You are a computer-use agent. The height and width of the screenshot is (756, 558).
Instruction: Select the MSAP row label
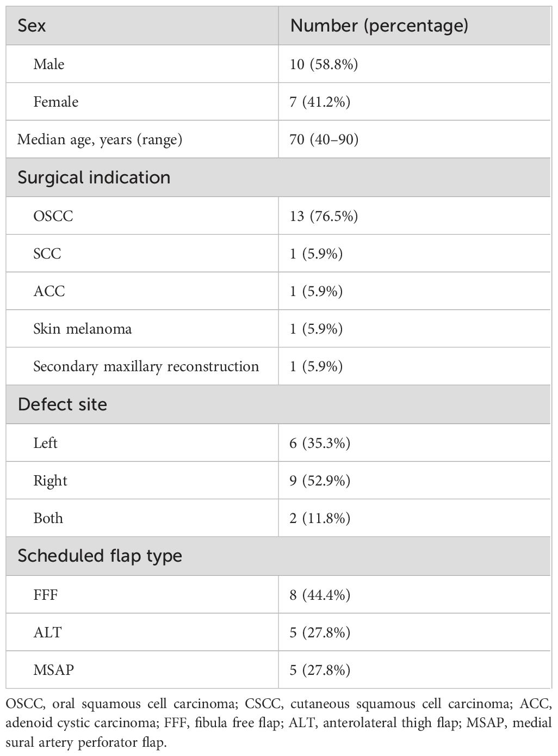[53, 670]
